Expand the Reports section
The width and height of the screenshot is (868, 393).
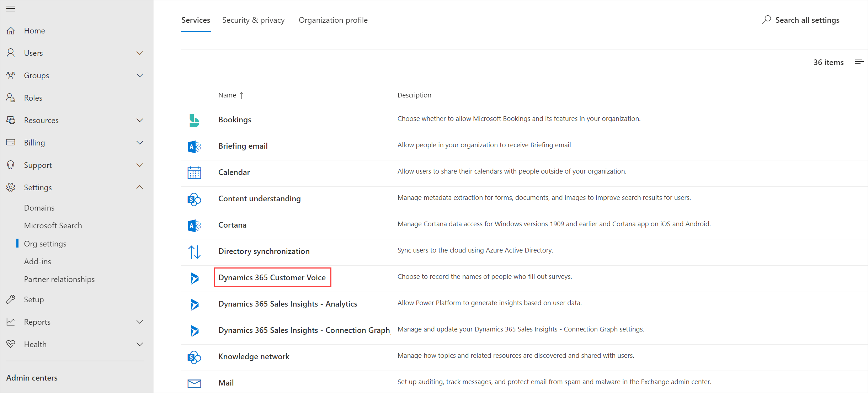[139, 322]
